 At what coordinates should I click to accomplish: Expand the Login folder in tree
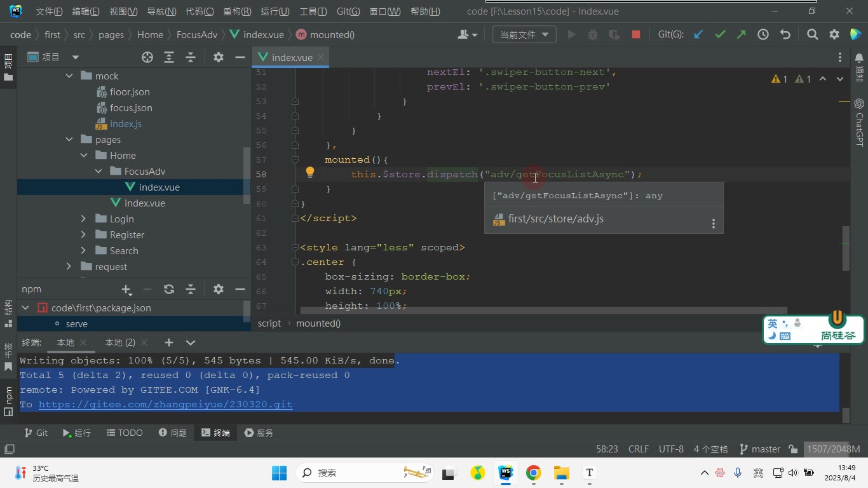pos(83,219)
